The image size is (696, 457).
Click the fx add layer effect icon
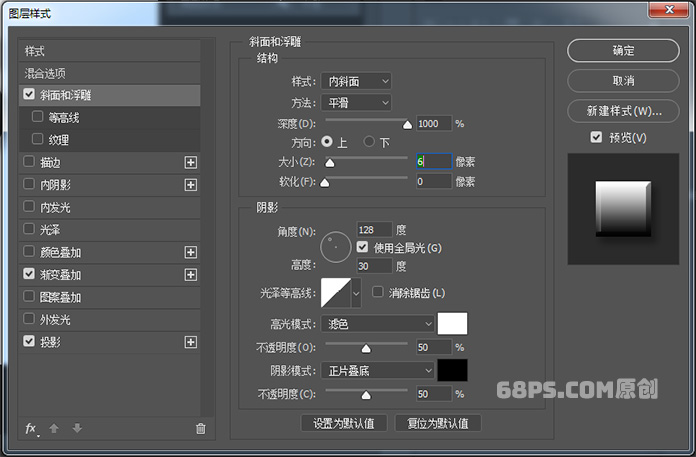click(32, 429)
